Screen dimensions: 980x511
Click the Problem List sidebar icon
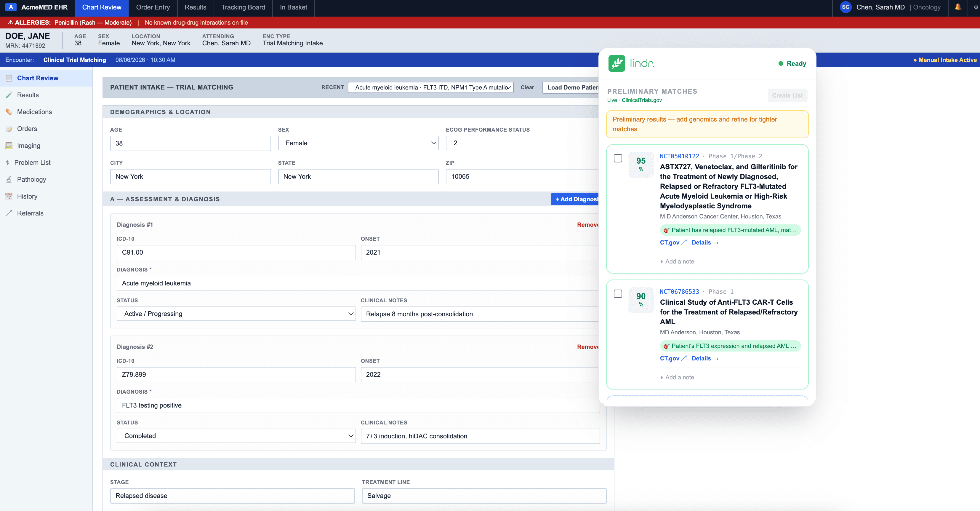(8, 162)
